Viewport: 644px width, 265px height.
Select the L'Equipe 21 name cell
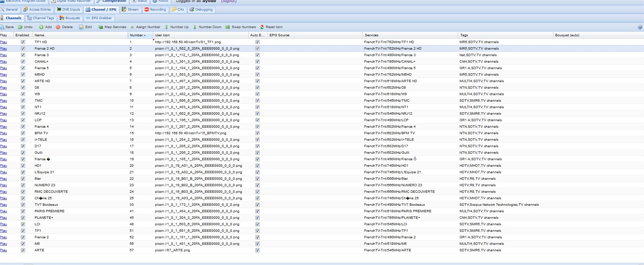(80, 172)
